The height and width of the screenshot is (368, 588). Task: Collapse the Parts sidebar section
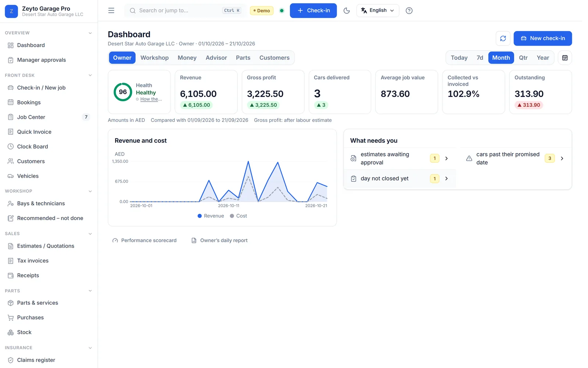point(90,291)
